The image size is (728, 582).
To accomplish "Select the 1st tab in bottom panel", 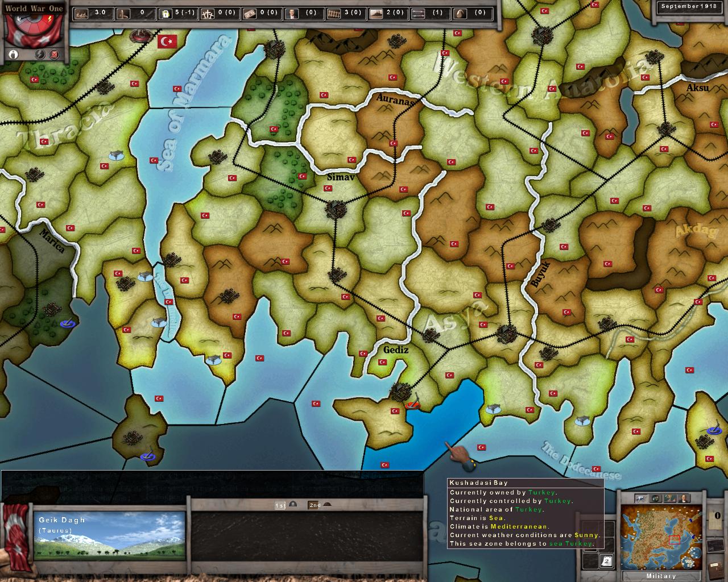I will (x=280, y=505).
